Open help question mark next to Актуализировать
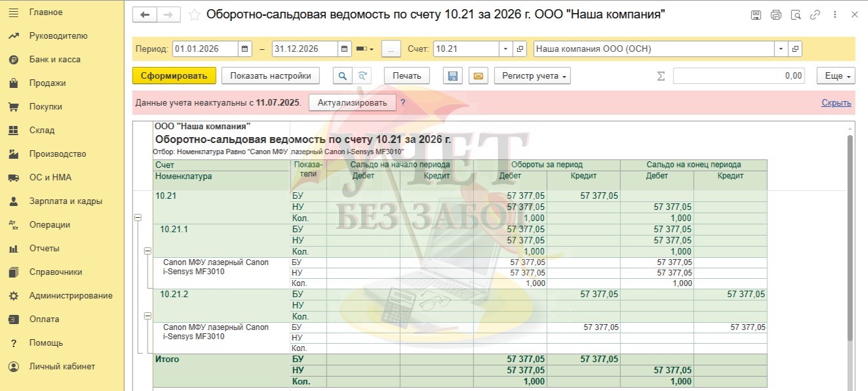Screen dimensions: 868x391 tap(403, 102)
